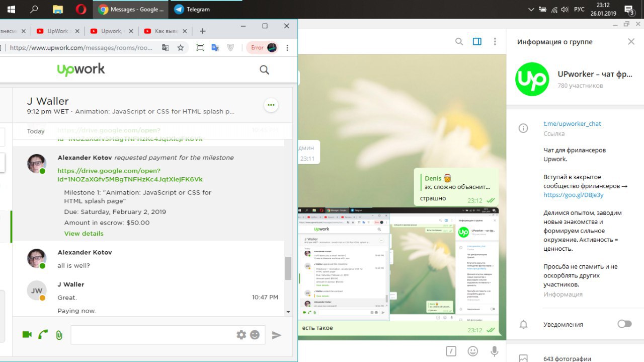The width and height of the screenshot is (644, 362).
Task: Open Windows Start menu
Action: coord(11,9)
